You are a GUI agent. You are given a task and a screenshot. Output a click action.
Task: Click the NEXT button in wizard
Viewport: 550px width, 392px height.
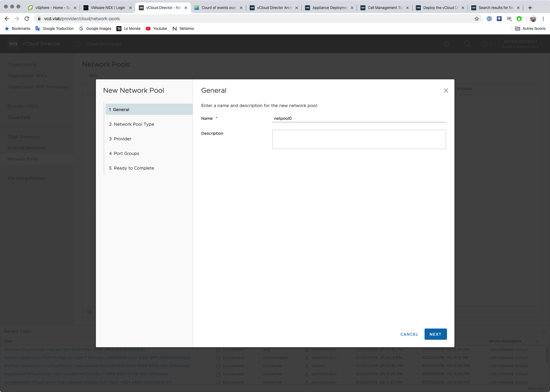point(435,334)
